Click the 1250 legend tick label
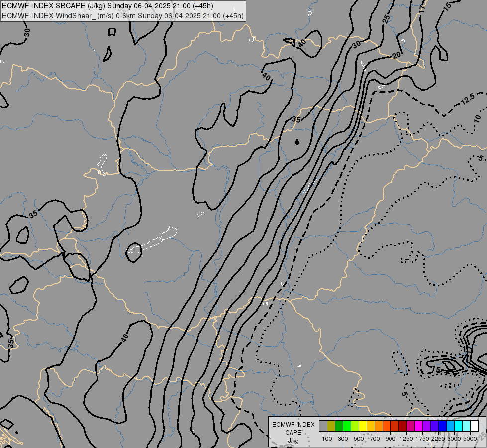487x448 pixels. pyautogui.click(x=406, y=439)
